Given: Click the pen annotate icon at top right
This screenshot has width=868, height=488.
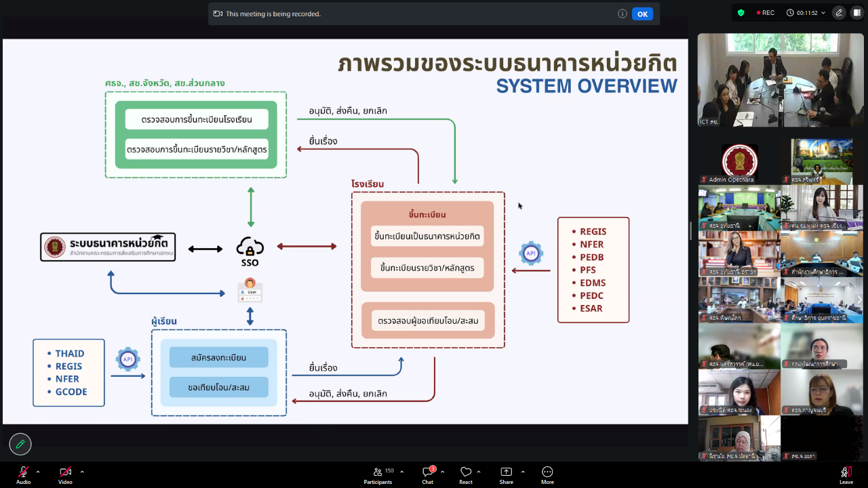Looking at the screenshot, I should [x=839, y=13].
